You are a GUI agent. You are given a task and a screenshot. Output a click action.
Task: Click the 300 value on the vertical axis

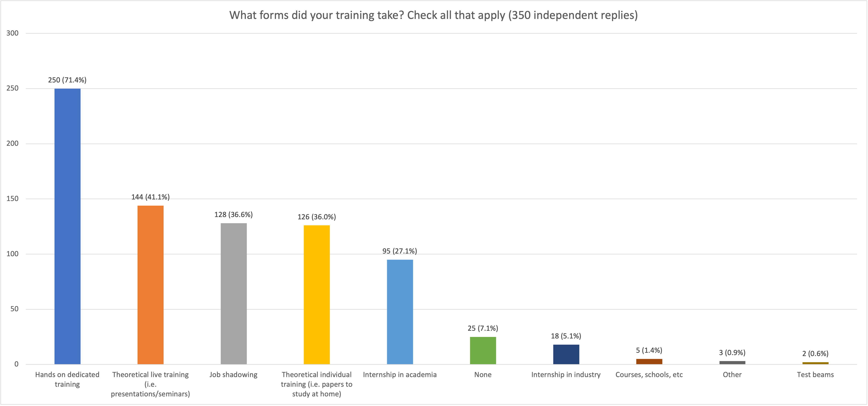[x=13, y=33]
